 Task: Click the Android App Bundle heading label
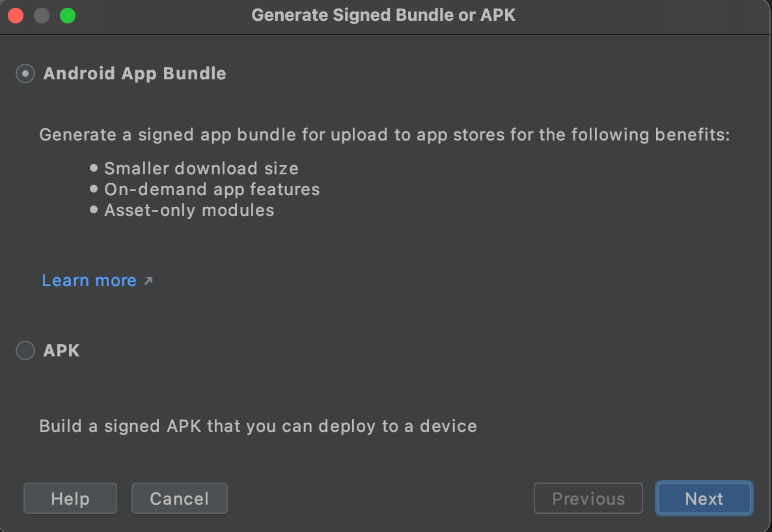[x=135, y=73]
